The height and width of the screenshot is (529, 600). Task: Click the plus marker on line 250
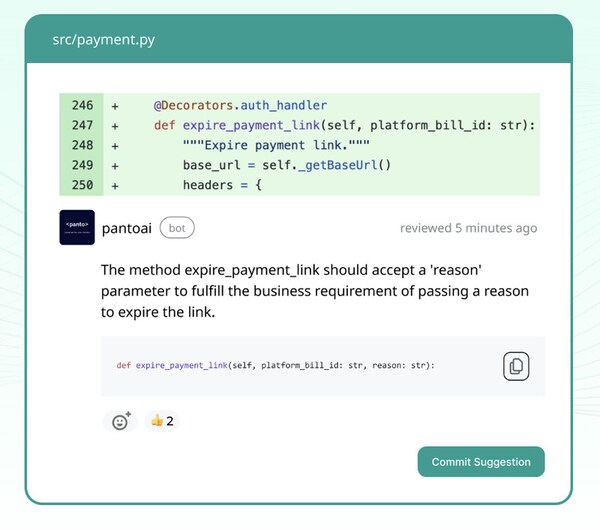[115, 185]
